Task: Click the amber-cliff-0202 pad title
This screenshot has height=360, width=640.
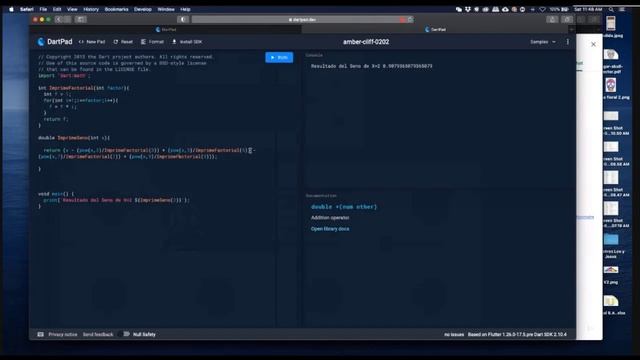Action: (x=366, y=42)
